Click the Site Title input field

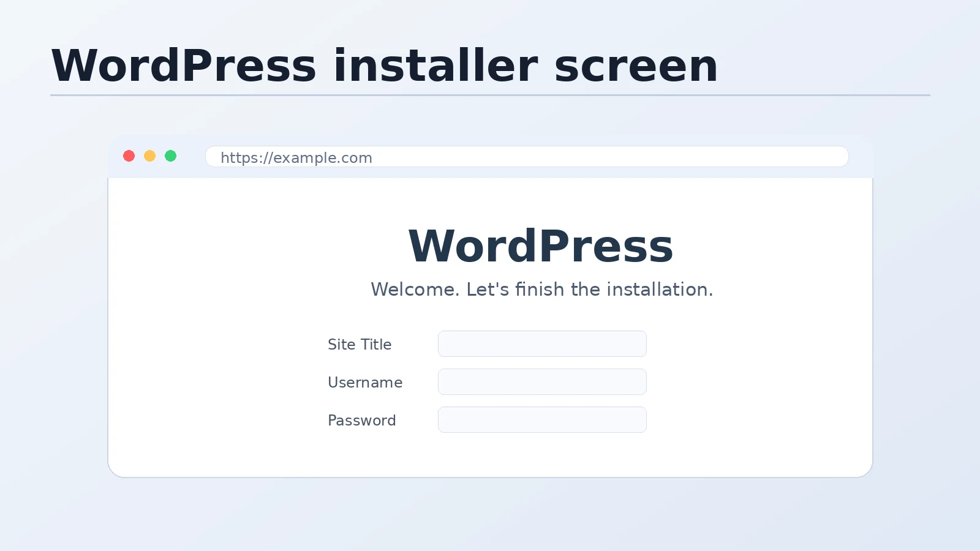[x=542, y=343]
